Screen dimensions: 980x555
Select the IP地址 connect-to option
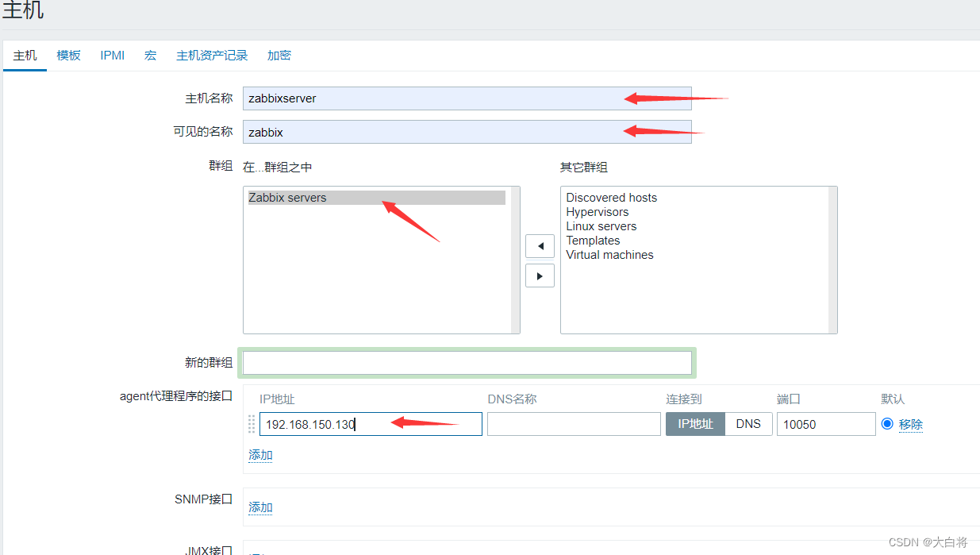coord(695,424)
